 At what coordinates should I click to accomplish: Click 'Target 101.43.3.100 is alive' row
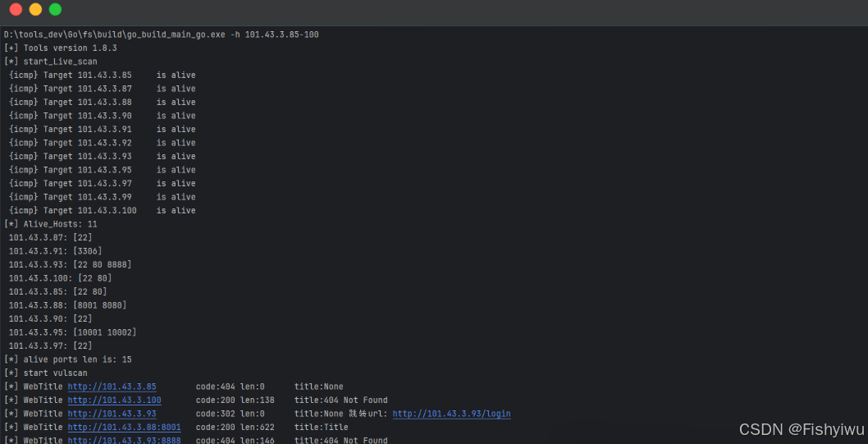(x=103, y=210)
